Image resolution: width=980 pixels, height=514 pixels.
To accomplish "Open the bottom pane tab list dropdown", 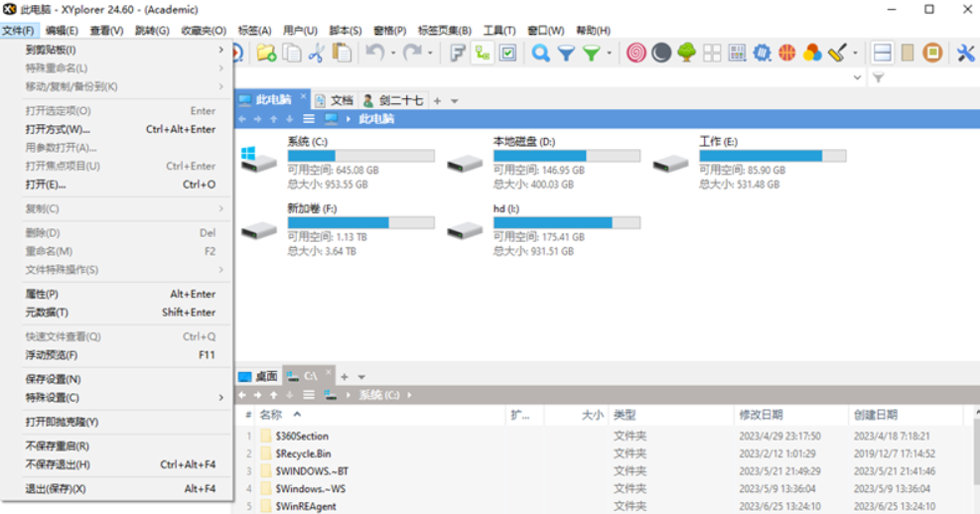I will coord(361,377).
